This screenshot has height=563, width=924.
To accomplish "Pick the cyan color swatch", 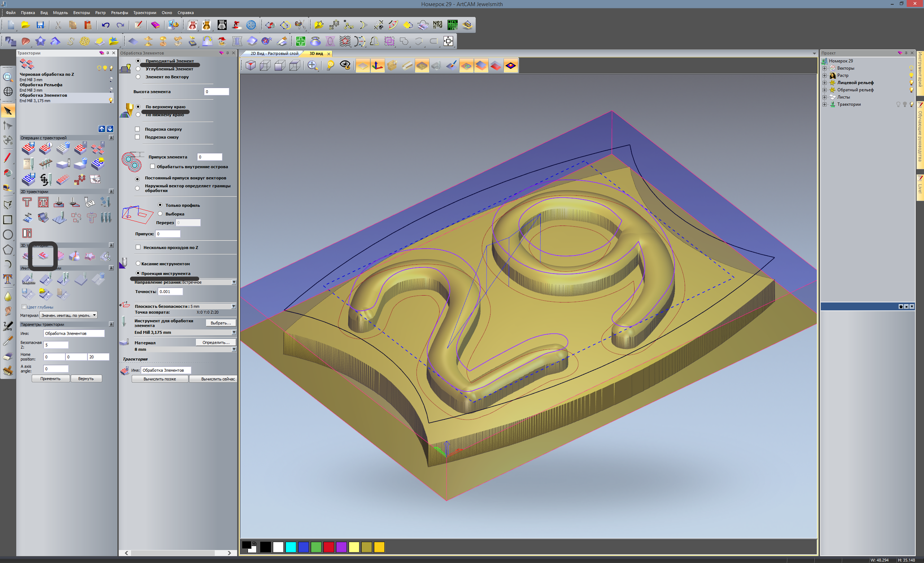I will tap(291, 547).
